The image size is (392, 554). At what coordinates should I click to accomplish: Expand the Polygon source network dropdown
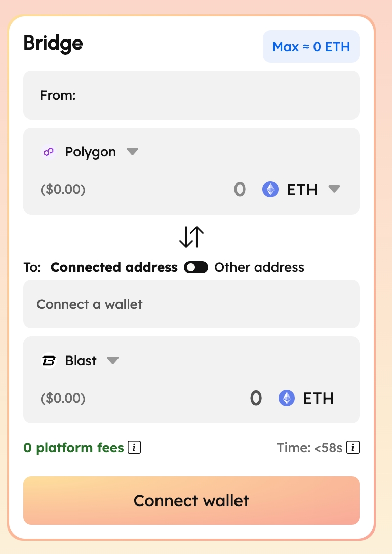pyautogui.click(x=132, y=152)
